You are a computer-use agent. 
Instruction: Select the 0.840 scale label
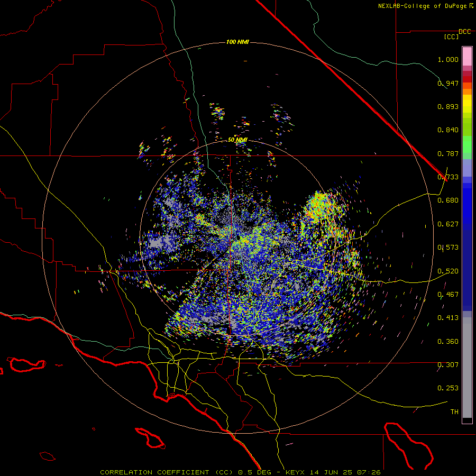point(448,130)
